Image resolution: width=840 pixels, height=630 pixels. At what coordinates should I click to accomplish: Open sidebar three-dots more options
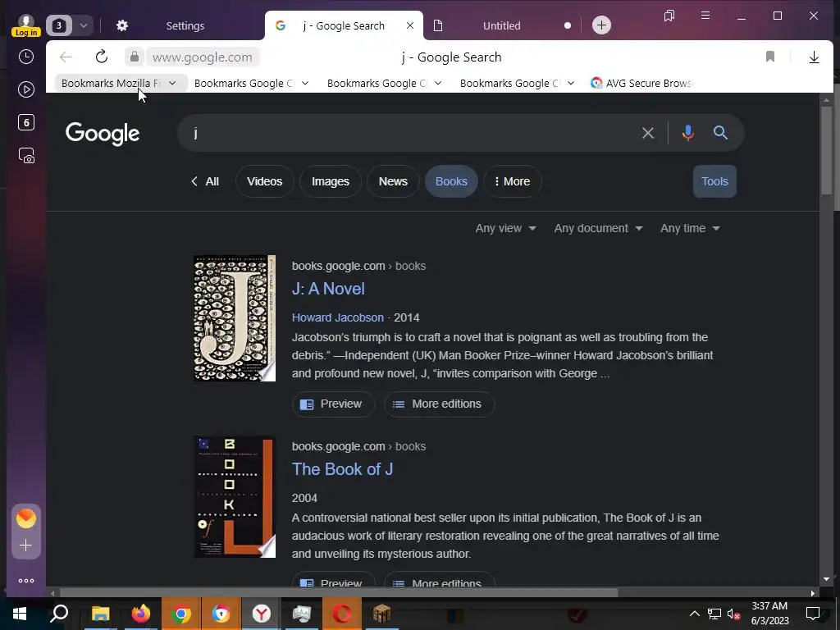point(25,581)
